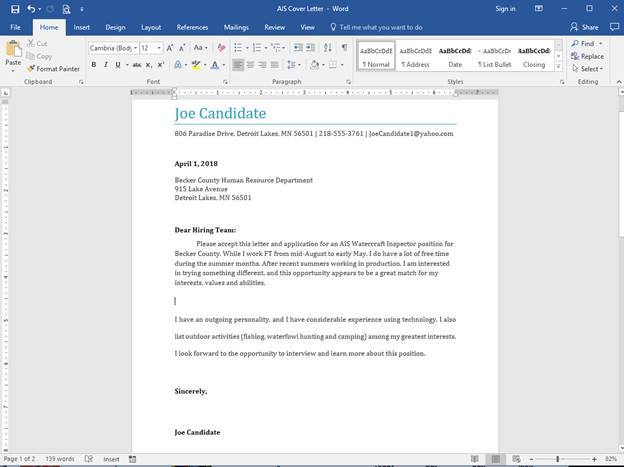This screenshot has height=467, width=624.
Task: Toggle Italic formatting
Action: (x=106, y=65)
